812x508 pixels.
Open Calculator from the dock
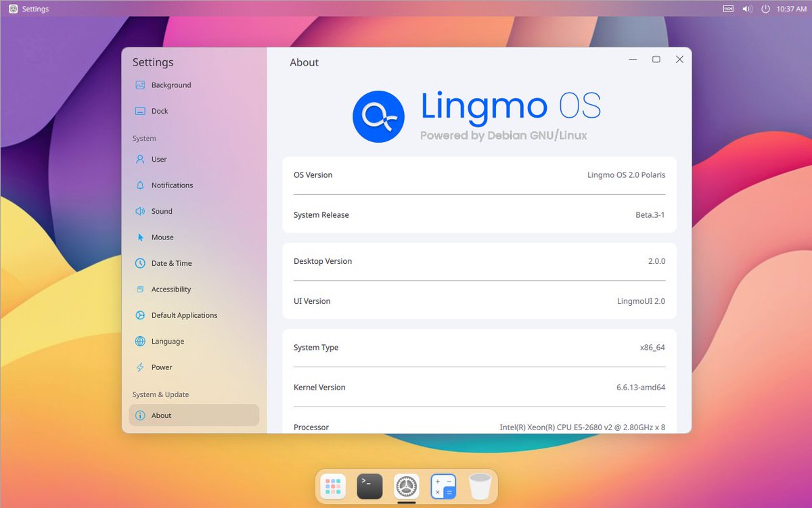[x=443, y=486]
